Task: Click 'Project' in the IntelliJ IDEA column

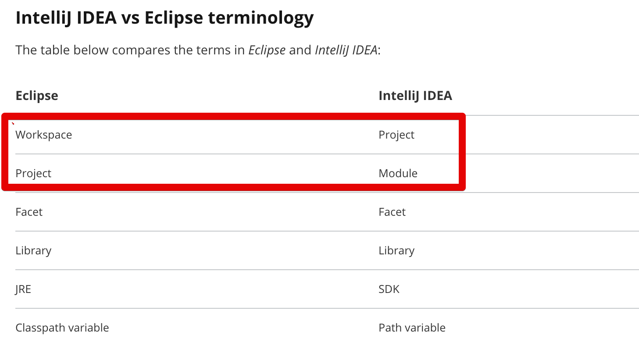Action: tap(396, 135)
